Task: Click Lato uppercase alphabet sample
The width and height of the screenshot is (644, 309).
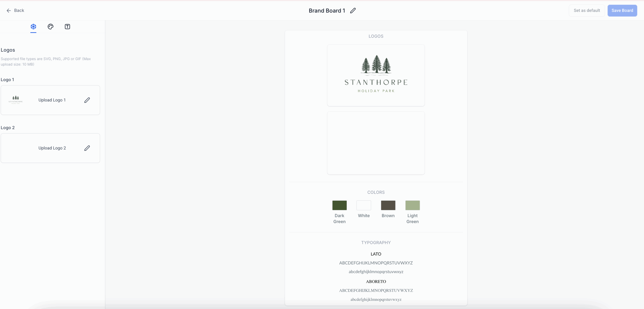Action: click(x=376, y=263)
